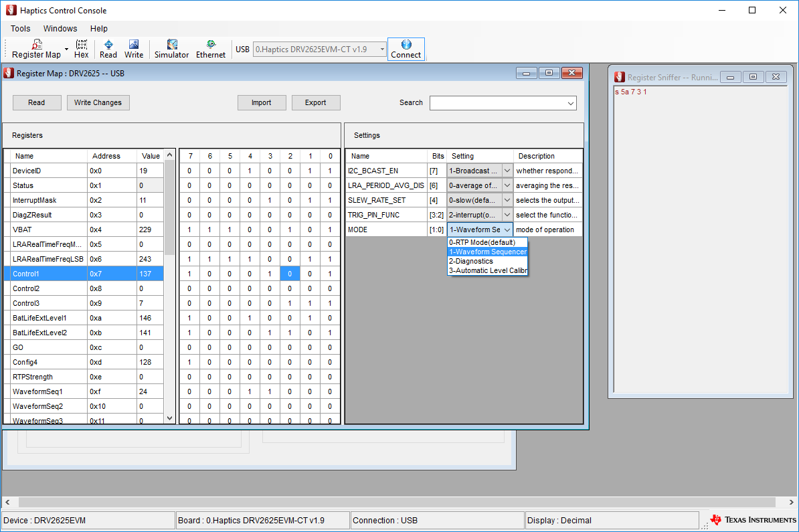Click the Value cell of BatLifeExtLevel2
Screen dimensions: 799x532
151,333
